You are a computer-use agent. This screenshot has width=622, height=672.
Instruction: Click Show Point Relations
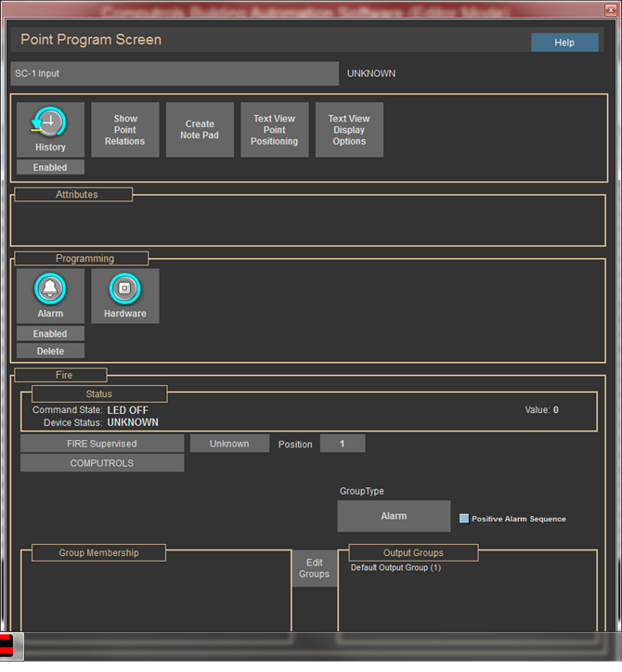click(125, 130)
